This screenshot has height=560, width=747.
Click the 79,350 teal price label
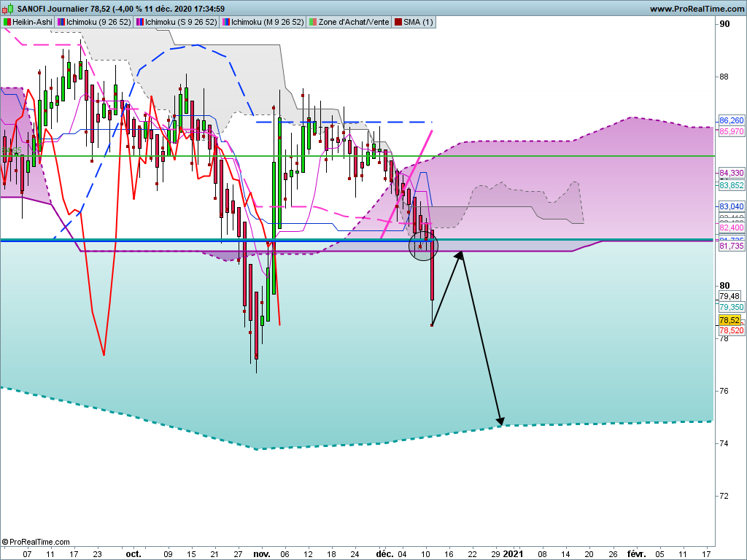tap(731, 307)
